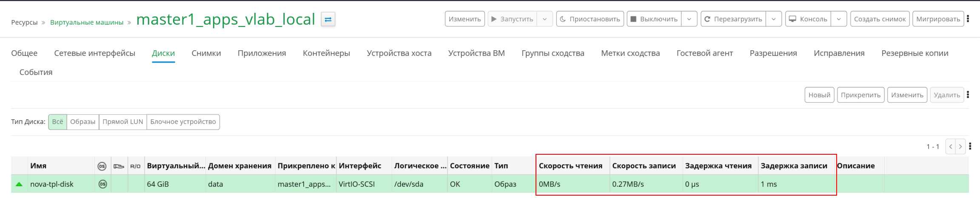Click the swap icon next to VM name
Screen dimensions: 980x208
[328, 19]
